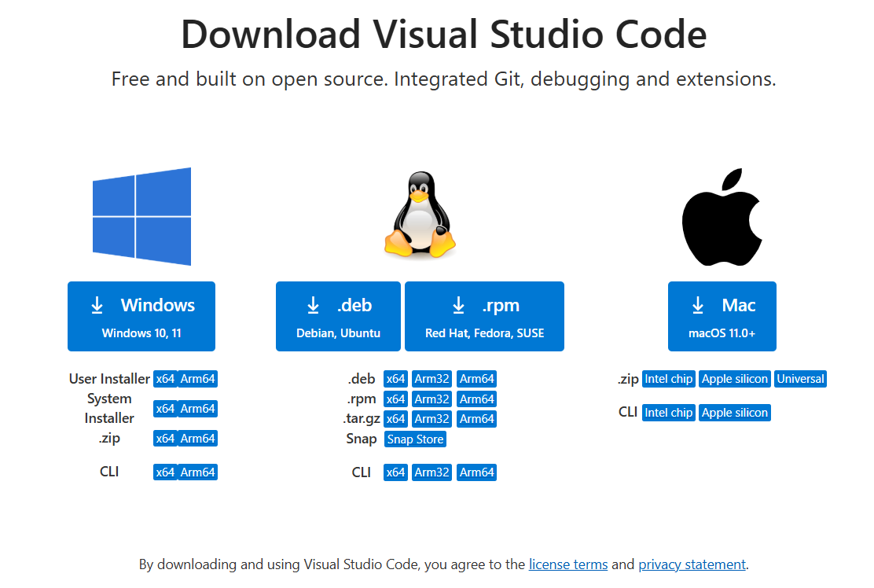Open the license terms link
This screenshot has height=588, width=874.
click(x=567, y=564)
